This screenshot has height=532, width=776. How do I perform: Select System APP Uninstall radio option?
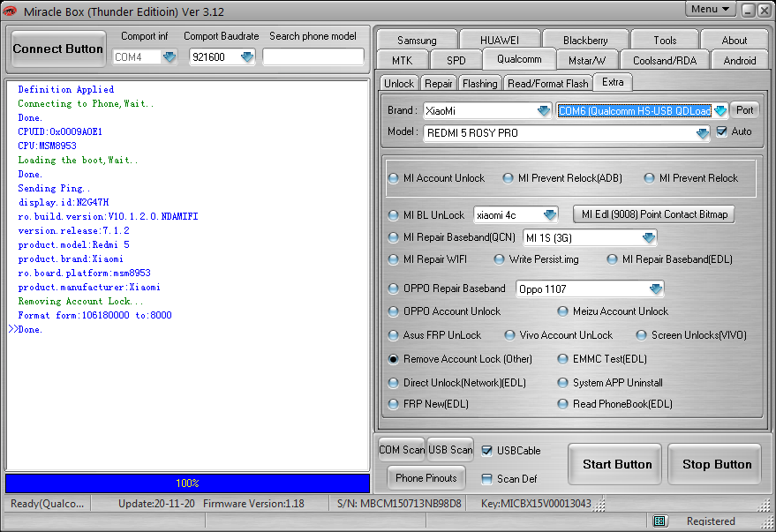click(x=562, y=383)
